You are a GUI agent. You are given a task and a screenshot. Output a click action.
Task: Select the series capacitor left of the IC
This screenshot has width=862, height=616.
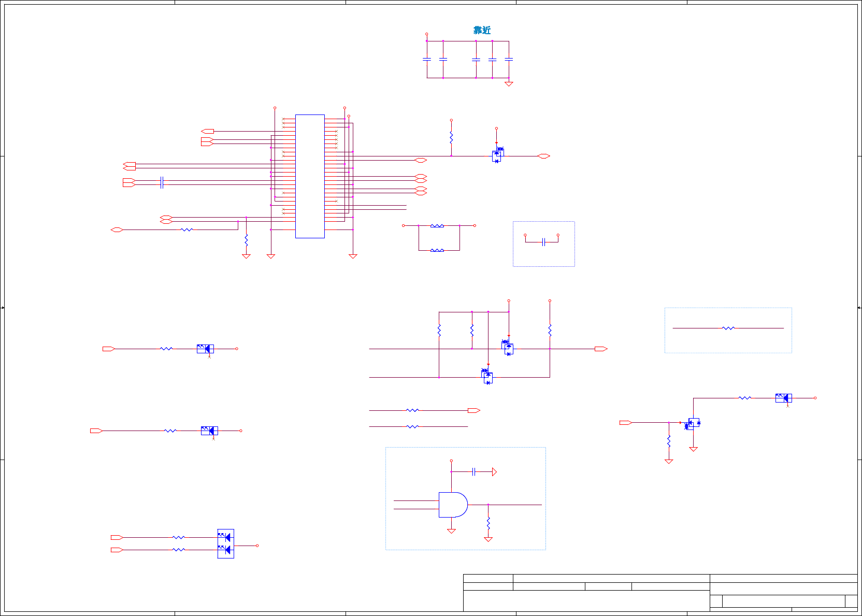click(162, 182)
